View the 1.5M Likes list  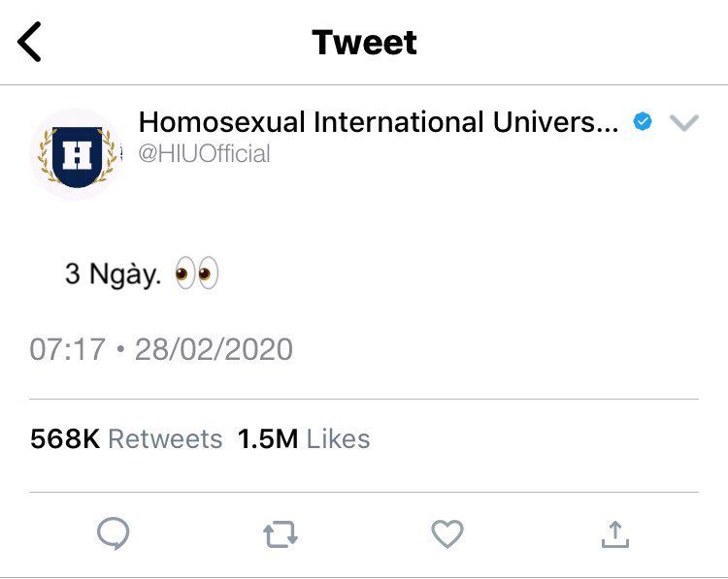click(304, 438)
